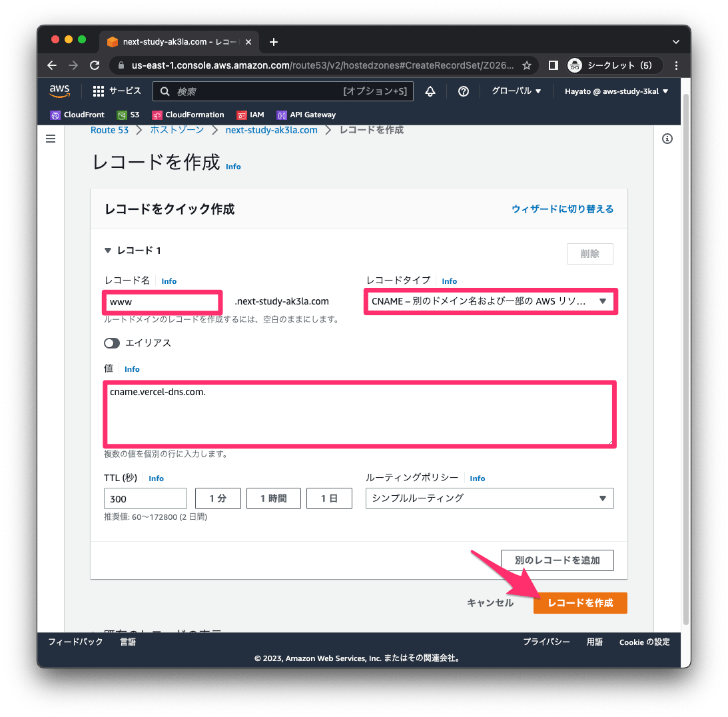The image size is (728, 717).
Task: Focus the TTL 300 field
Action: click(x=145, y=498)
